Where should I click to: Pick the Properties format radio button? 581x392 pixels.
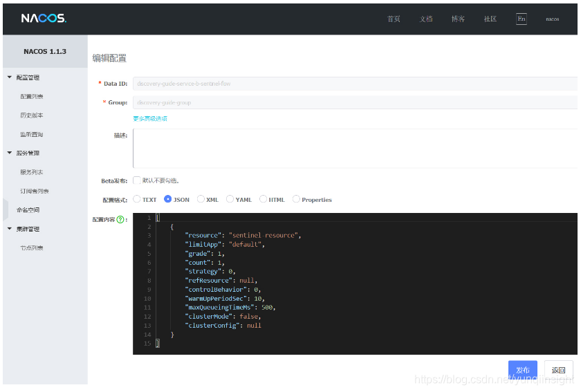[x=296, y=199]
